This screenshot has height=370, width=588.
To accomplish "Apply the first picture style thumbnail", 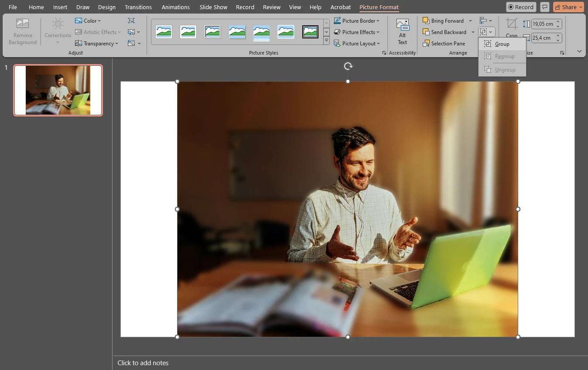I will pos(164,31).
